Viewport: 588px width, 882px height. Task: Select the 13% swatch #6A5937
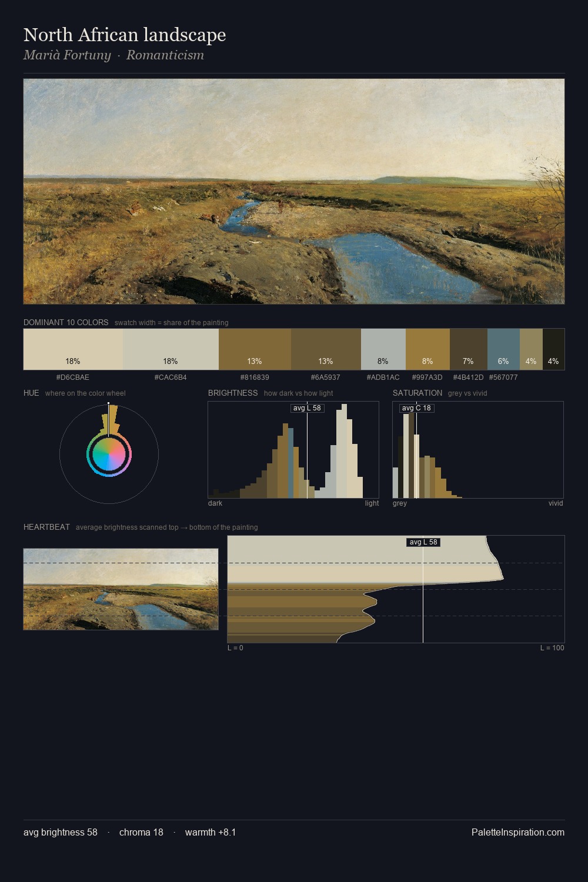tap(326, 349)
